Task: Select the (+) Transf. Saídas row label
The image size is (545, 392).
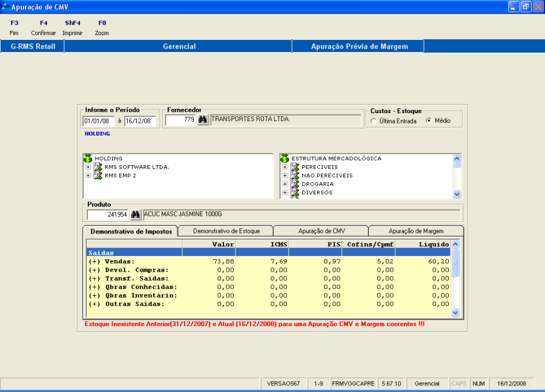Action: pyautogui.click(x=128, y=278)
